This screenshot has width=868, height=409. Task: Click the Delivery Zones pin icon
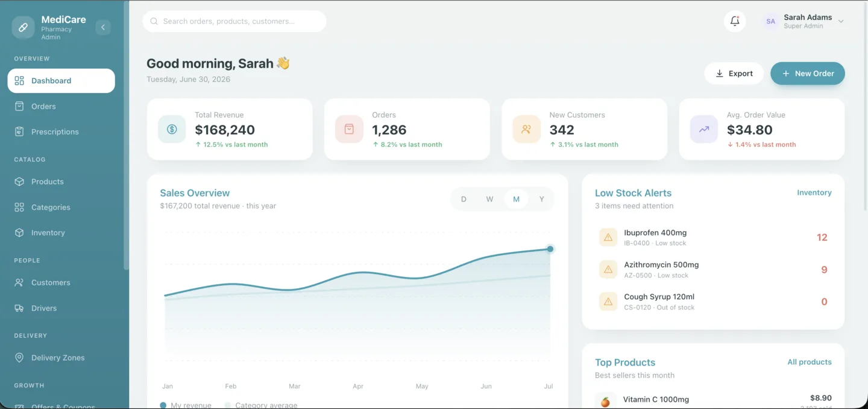coord(19,358)
